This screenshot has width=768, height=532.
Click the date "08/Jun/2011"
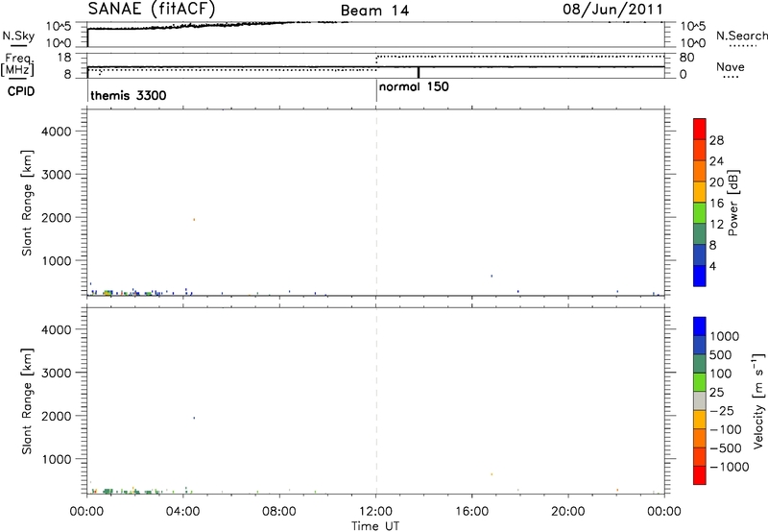click(x=612, y=10)
